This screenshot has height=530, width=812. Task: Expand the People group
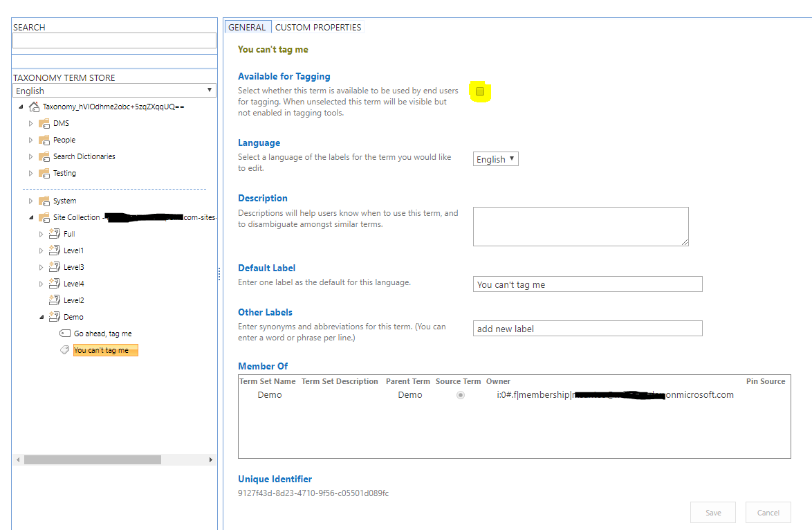[30, 140]
